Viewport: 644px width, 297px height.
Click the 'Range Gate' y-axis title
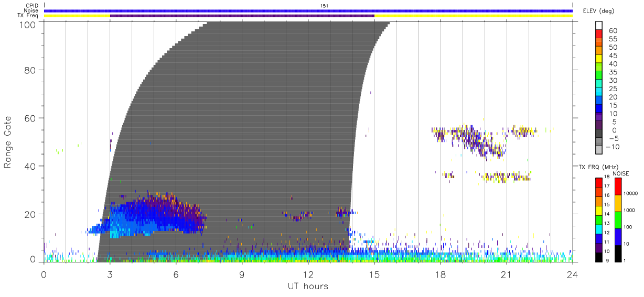coord(8,142)
